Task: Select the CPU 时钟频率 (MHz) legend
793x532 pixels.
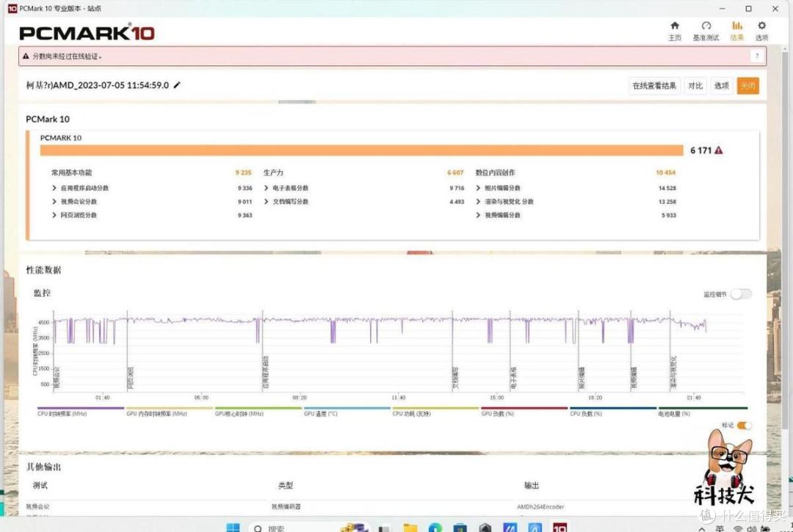Action: pos(81,411)
